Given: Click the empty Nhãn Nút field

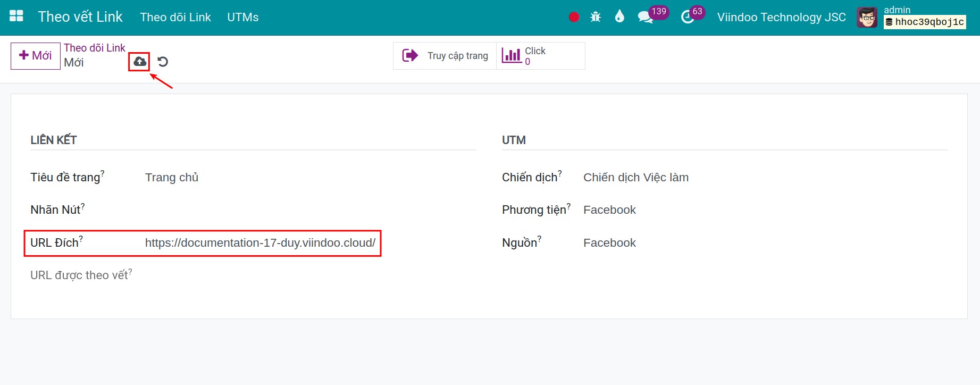Looking at the screenshot, I should (x=310, y=210).
